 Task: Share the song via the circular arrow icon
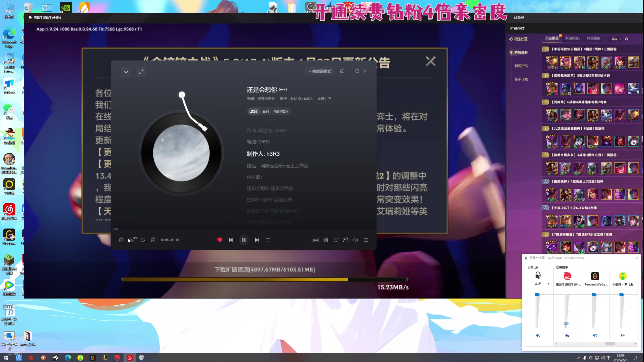click(x=143, y=240)
